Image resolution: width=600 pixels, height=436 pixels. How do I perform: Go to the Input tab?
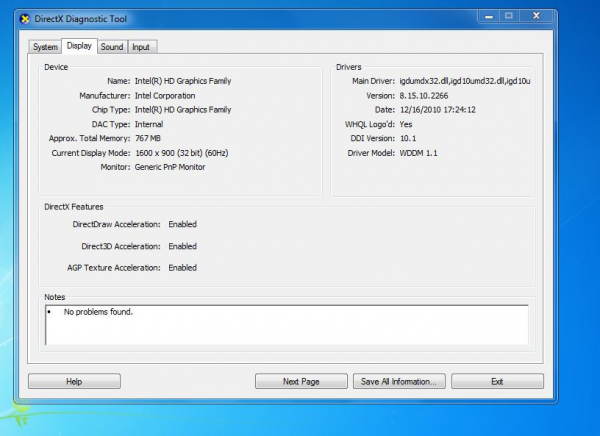pyautogui.click(x=141, y=47)
